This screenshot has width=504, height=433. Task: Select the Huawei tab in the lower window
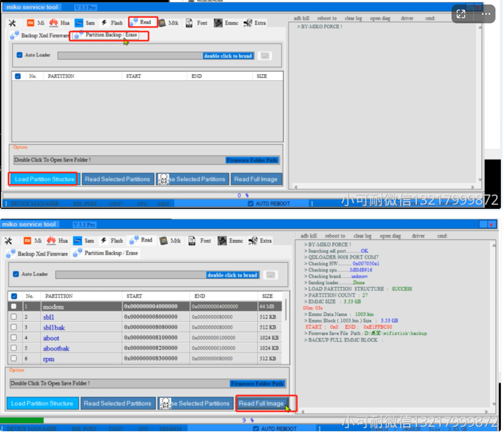coord(57,241)
